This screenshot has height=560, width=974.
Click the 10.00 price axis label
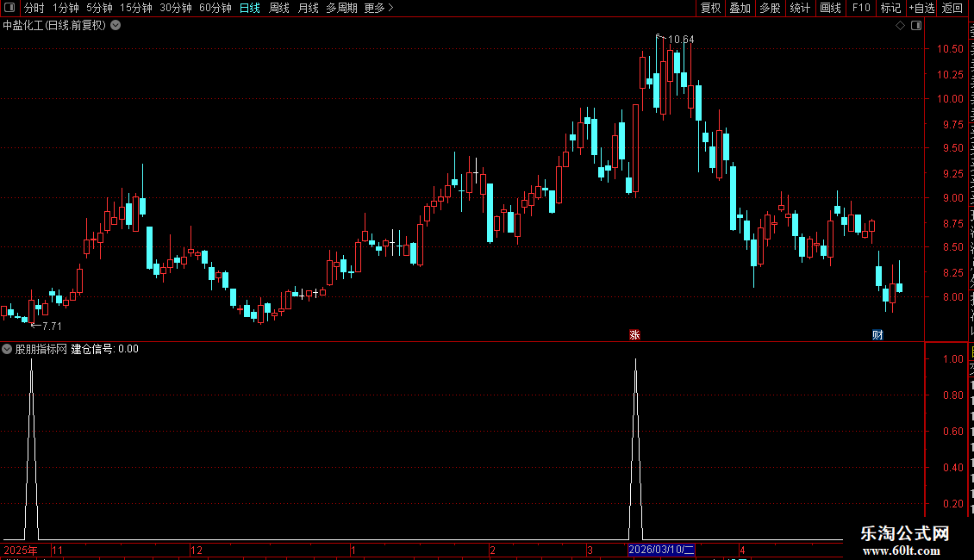[950, 99]
